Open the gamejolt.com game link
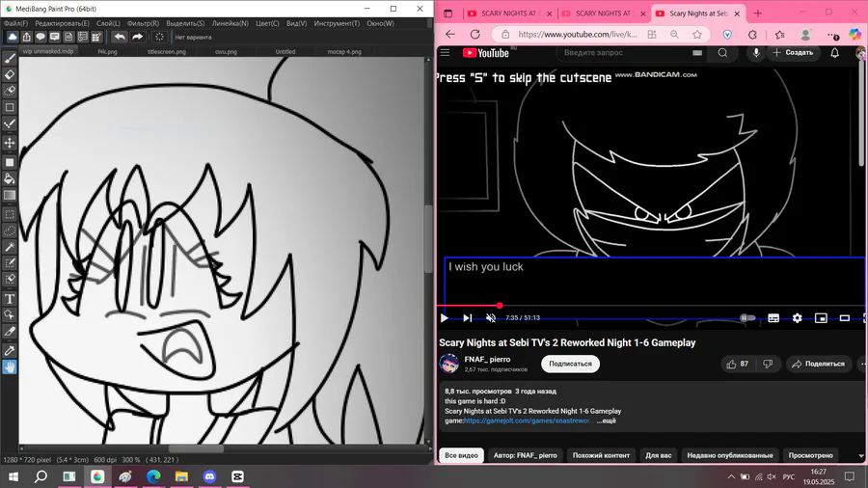This screenshot has height=488, width=868. point(527,421)
